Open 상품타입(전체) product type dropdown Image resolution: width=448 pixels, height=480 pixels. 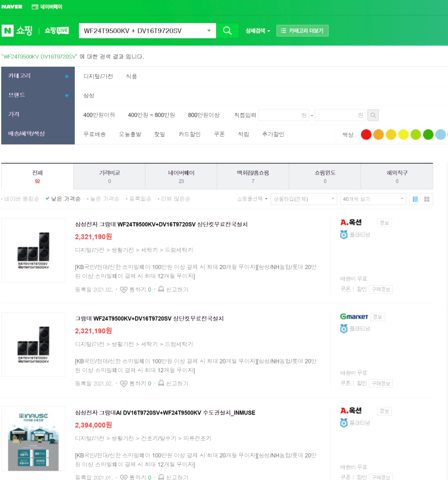pyautogui.click(x=304, y=199)
